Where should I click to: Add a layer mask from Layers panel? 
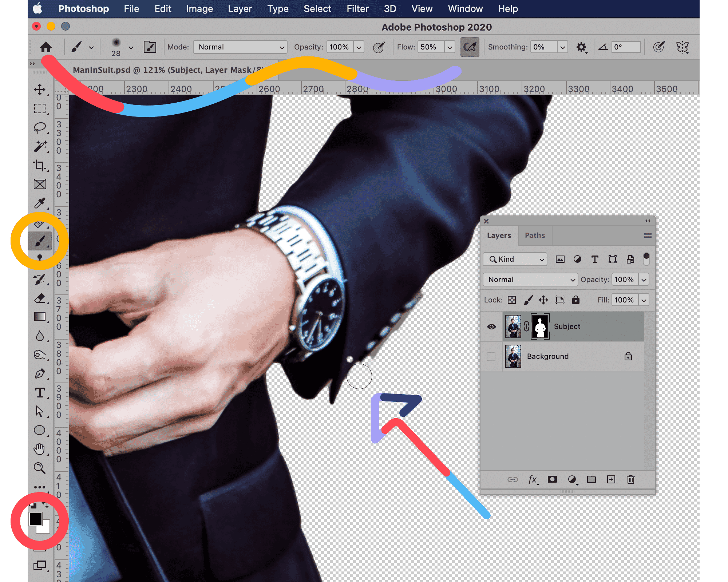pyautogui.click(x=552, y=479)
